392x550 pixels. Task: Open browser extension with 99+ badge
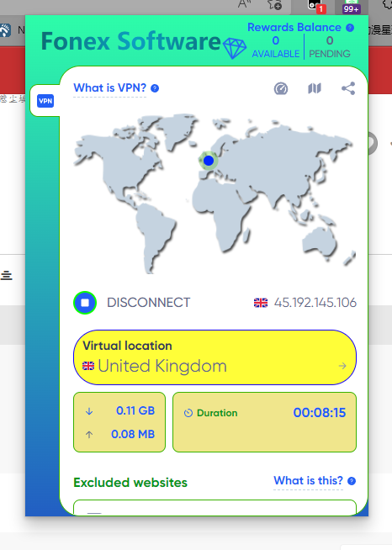[x=352, y=7]
